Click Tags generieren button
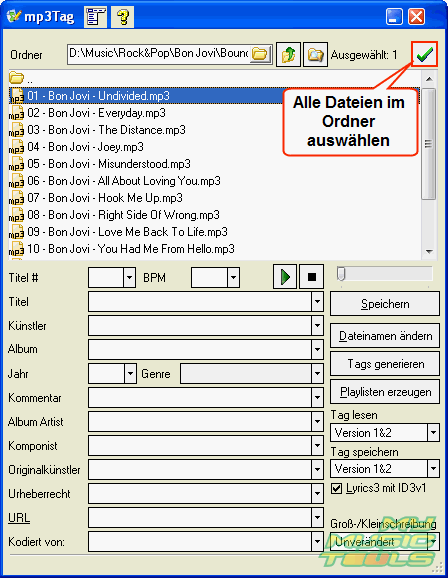Image resolution: width=448 pixels, height=578 pixels. (x=385, y=364)
